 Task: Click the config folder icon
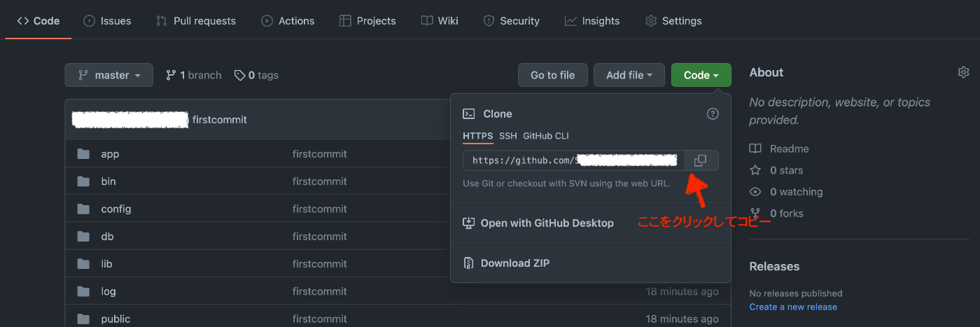(84, 209)
